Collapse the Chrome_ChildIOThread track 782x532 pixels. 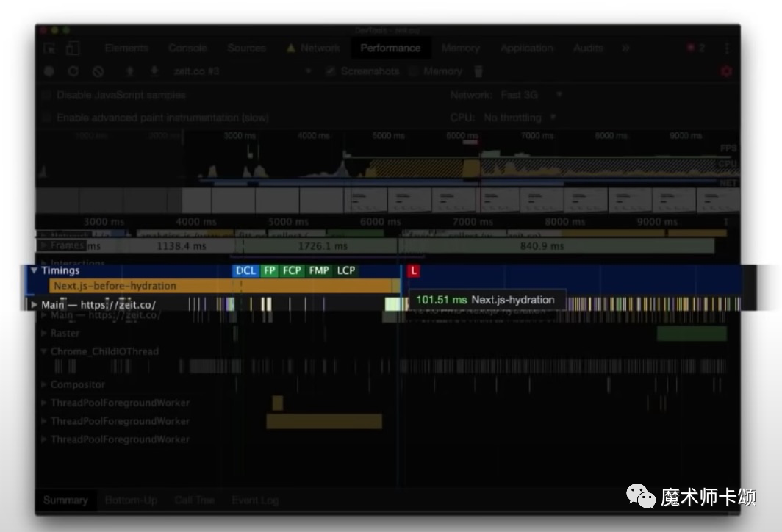[x=44, y=351]
